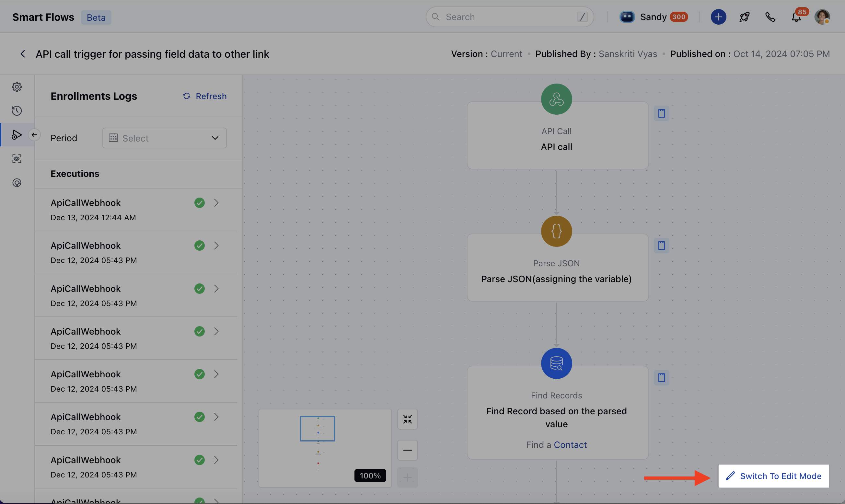The image size is (845, 504).
Task: Zoom out the canvas with minus button
Action: [x=407, y=450]
